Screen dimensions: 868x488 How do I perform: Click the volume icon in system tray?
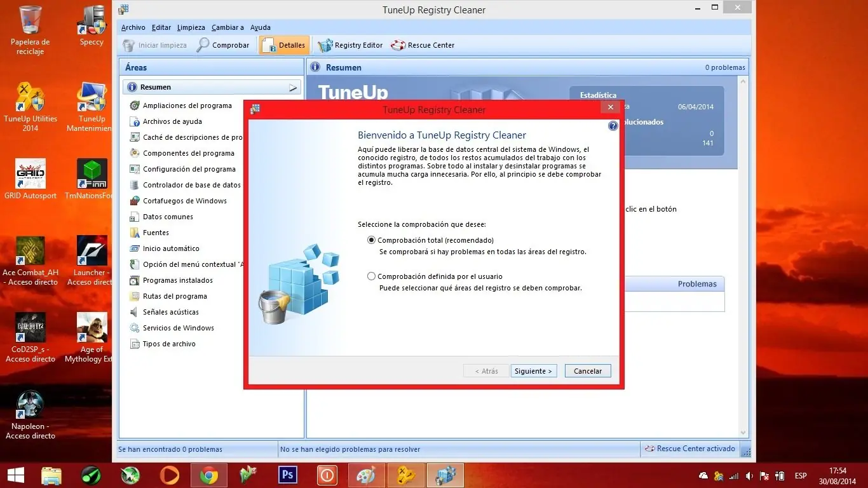[749, 476]
